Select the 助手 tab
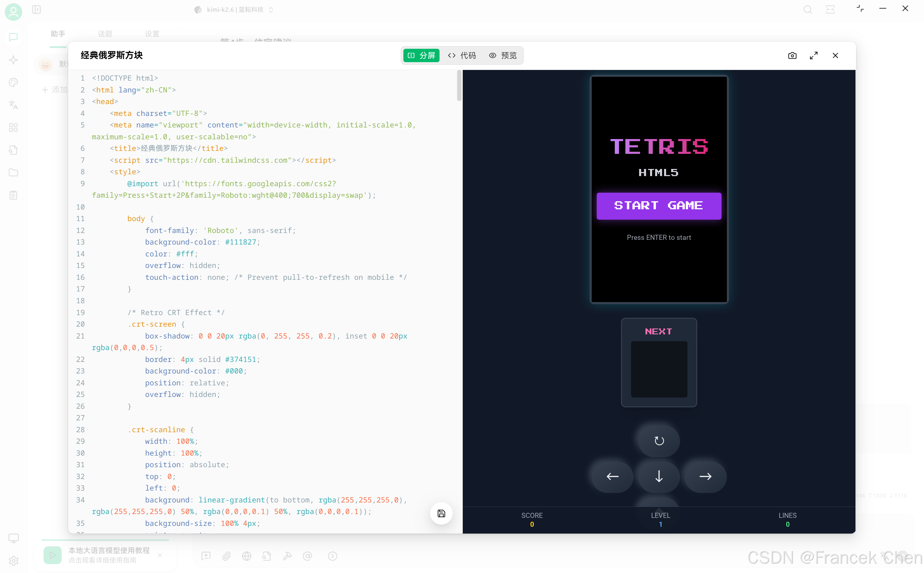The height and width of the screenshot is (573, 924). (x=58, y=34)
